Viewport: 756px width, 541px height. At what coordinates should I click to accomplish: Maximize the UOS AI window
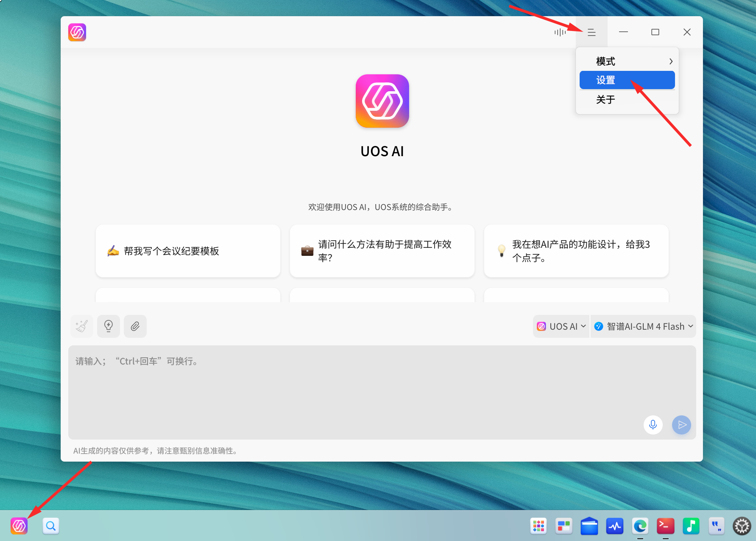[655, 32]
